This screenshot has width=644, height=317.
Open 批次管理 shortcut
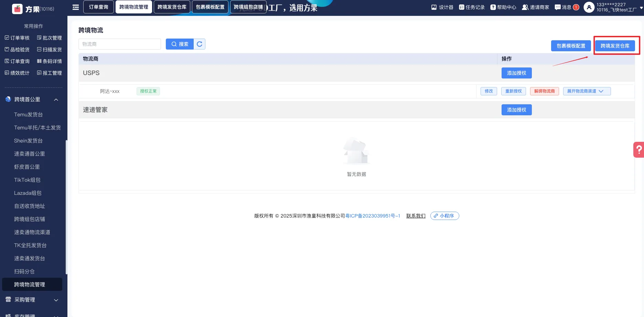(50, 38)
